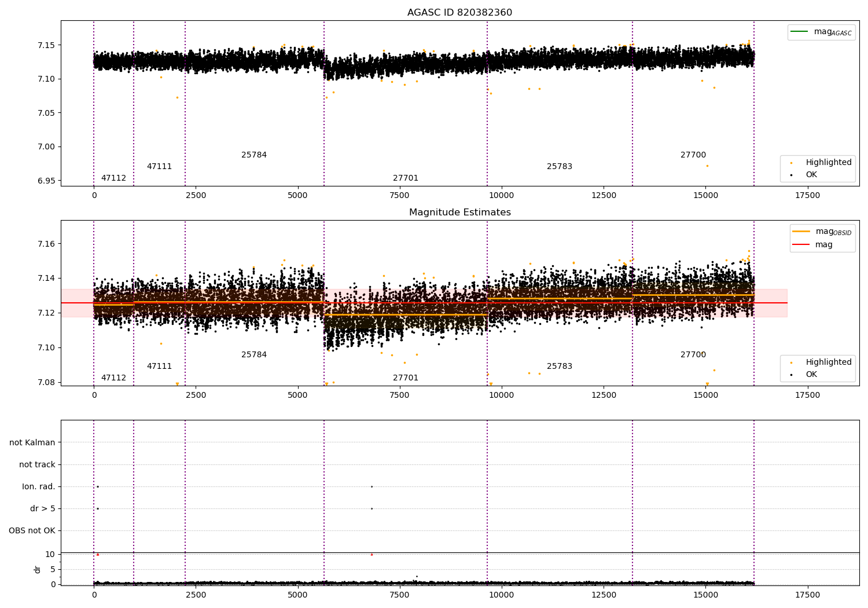Click 'Highlighted' legend entry in Magnitude Estimates plot
868x608 pixels.
(821, 362)
